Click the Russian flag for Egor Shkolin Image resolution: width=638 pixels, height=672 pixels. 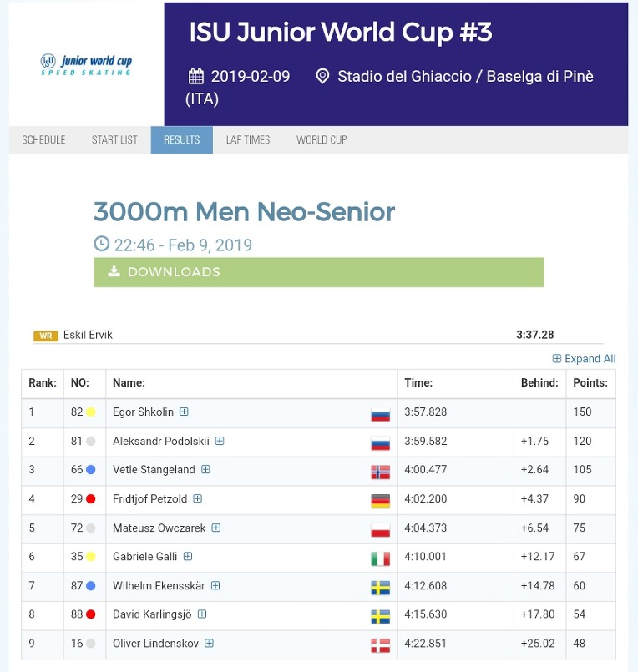tap(380, 414)
